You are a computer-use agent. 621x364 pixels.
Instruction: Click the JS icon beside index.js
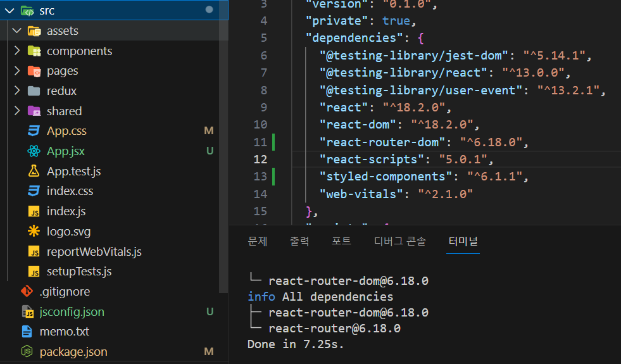(34, 211)
